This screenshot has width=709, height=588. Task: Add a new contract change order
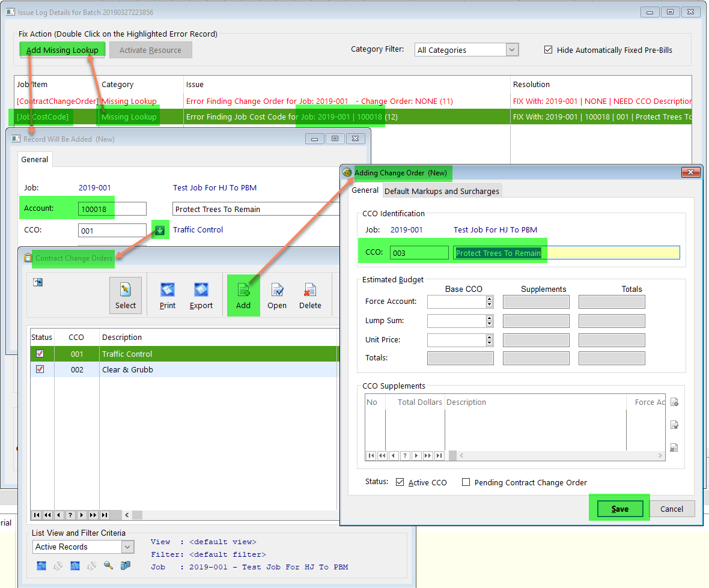[x=243, y=295]
